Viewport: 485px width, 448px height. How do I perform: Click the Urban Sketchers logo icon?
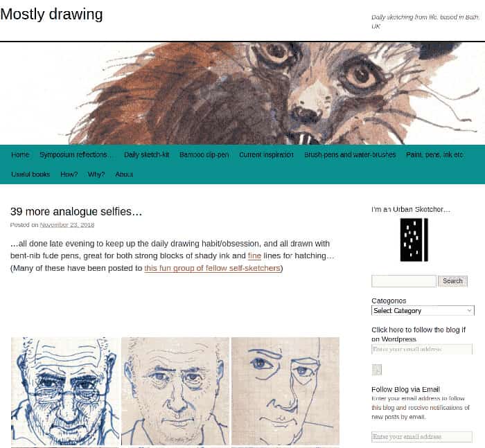(414, 240)
